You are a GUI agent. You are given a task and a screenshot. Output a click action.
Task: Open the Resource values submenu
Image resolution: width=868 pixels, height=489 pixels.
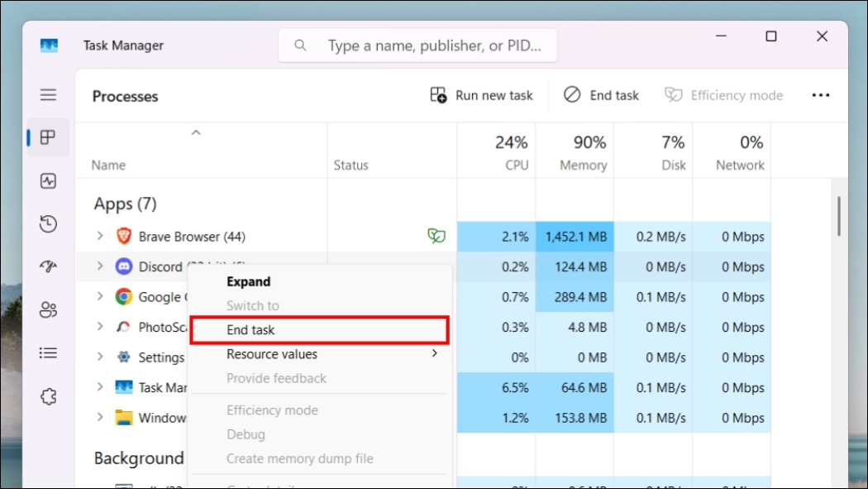(272, 353)
